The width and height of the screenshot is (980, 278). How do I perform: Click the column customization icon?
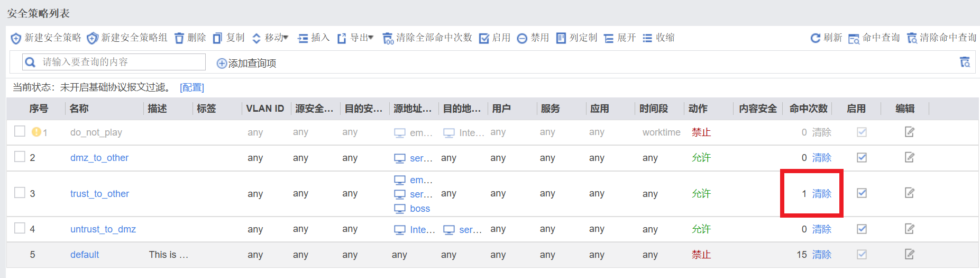click(x=561, y=38)
